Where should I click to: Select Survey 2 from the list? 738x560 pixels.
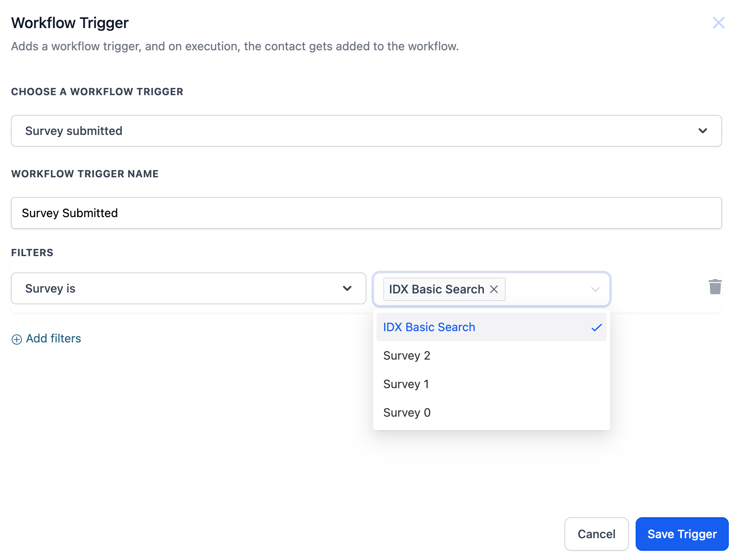[407, 356]
